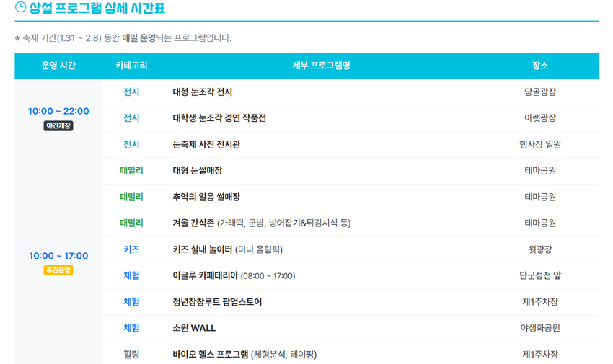Click the 야간개장 badge
Screen dimensions: 613x364
58,126
